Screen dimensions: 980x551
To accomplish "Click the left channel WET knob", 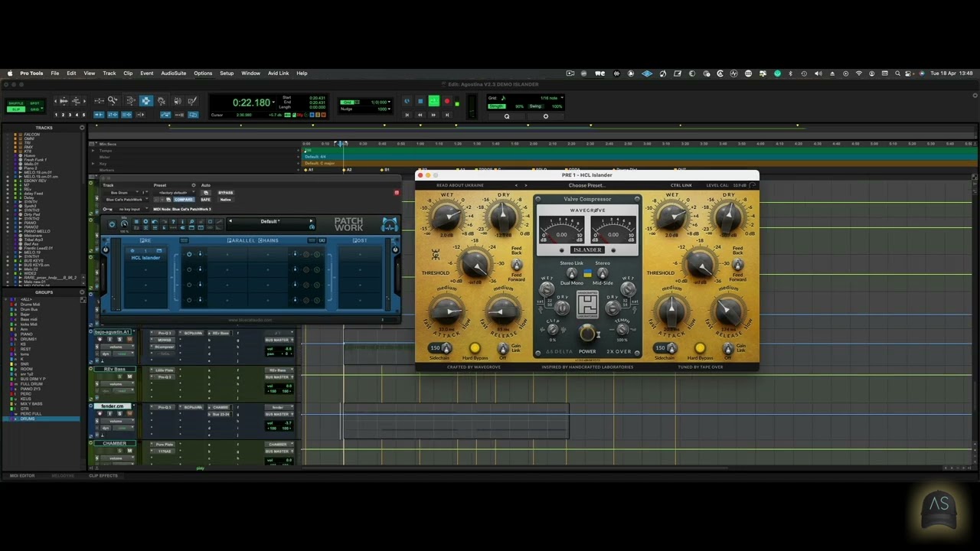I will click(x=446, y=217).
